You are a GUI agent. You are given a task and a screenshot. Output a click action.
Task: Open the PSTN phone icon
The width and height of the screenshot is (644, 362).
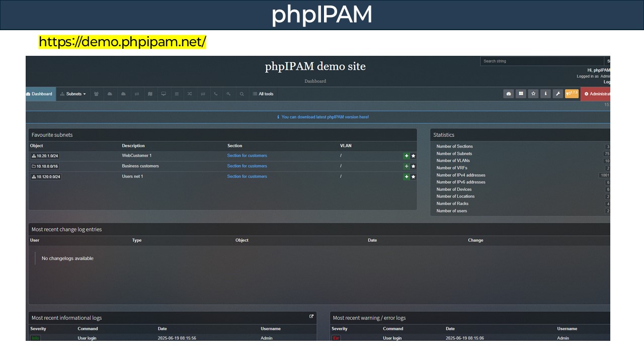tap(216, 94)
